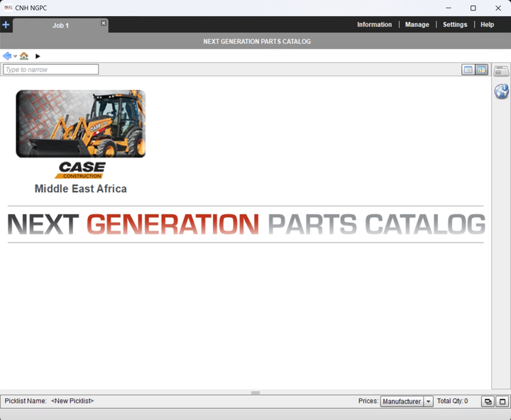
Task: Switch to thumbnail grid view mode
Action: 481,70
